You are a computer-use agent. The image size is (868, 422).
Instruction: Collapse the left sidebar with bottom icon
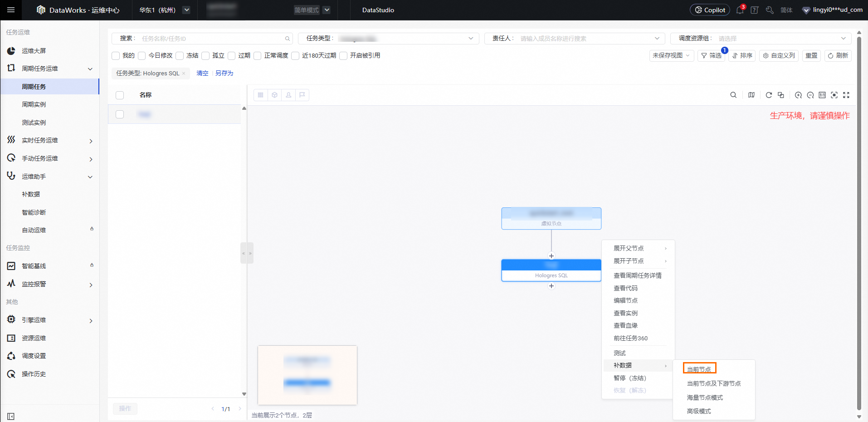pos(11,416)
